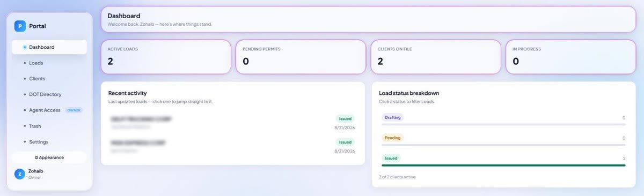Click the OWNER badge beside Agent Access
644x196 pixels.
[74, 110]
